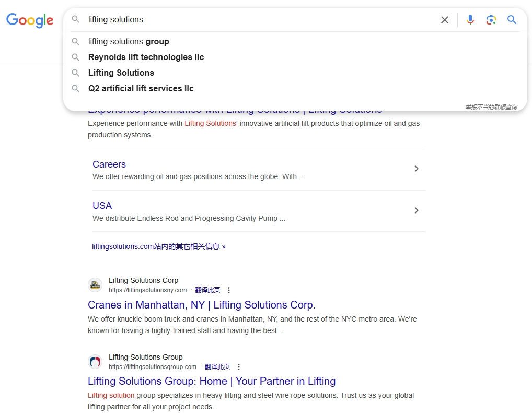The height and width of the screenshot is (415, 532).
Task: Translate the liftingsolutionsny.com page
Action: coord(207,290)
